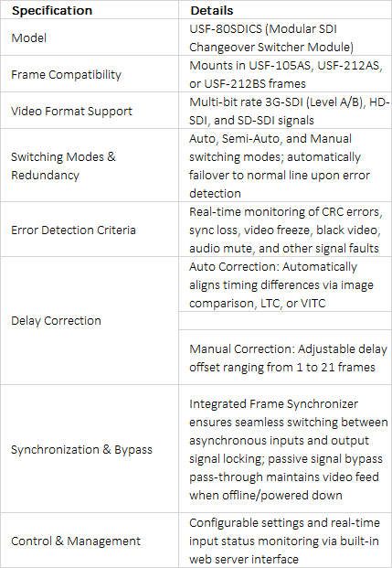Select Switching Modes & Redundancy cell

[x=90, y=166]
